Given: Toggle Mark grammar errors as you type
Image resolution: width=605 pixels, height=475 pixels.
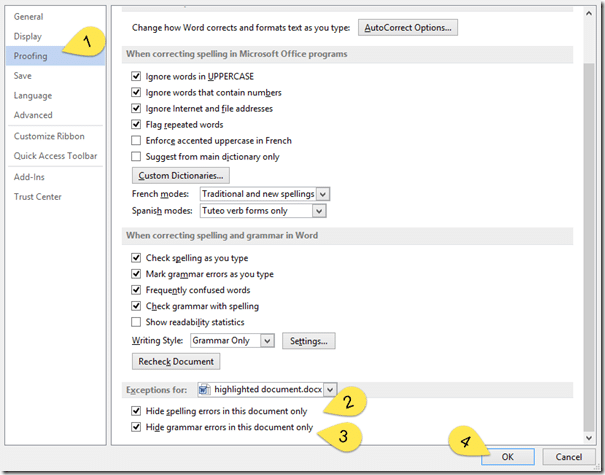Looking at the screenshot, I should tap(136, 274).
